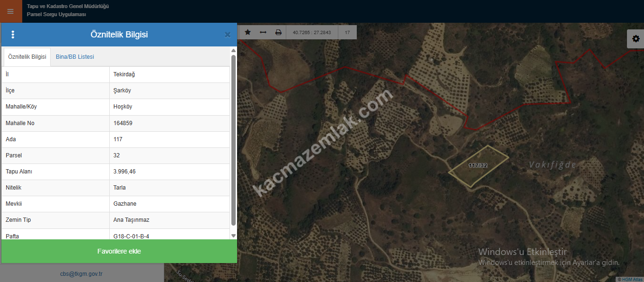
Task: Open the map settings gear
Action: [635, 39]
